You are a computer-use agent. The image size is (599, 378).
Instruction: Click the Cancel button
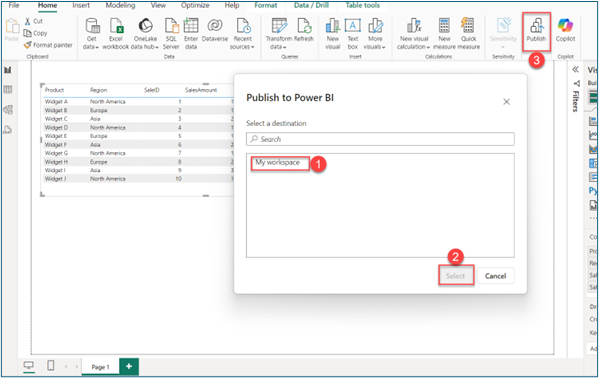[x=495, y=276]
